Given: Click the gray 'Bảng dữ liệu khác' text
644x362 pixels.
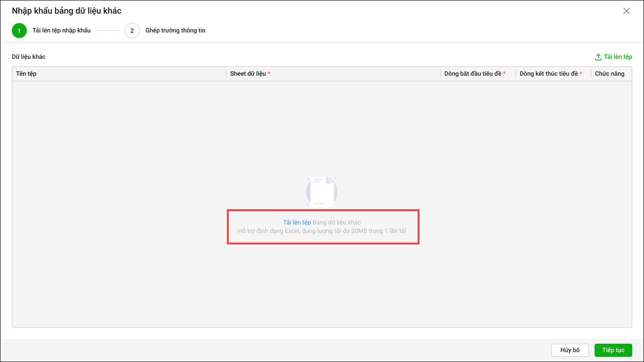Looking at the screenshot, I should (337, 222).
